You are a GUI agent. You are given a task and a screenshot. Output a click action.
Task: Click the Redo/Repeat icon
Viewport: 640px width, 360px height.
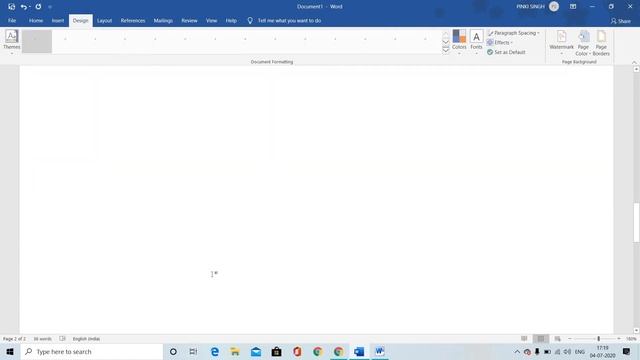coord(38,7)
